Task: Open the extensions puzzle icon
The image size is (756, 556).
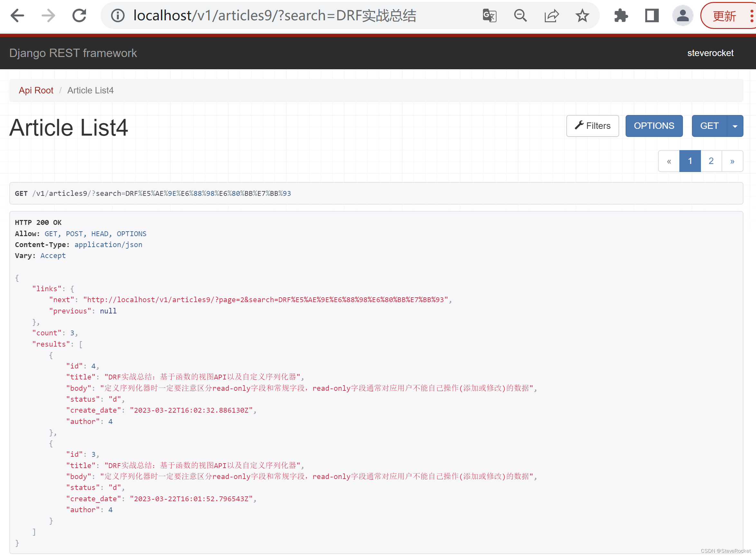Action: pos(620,15)
